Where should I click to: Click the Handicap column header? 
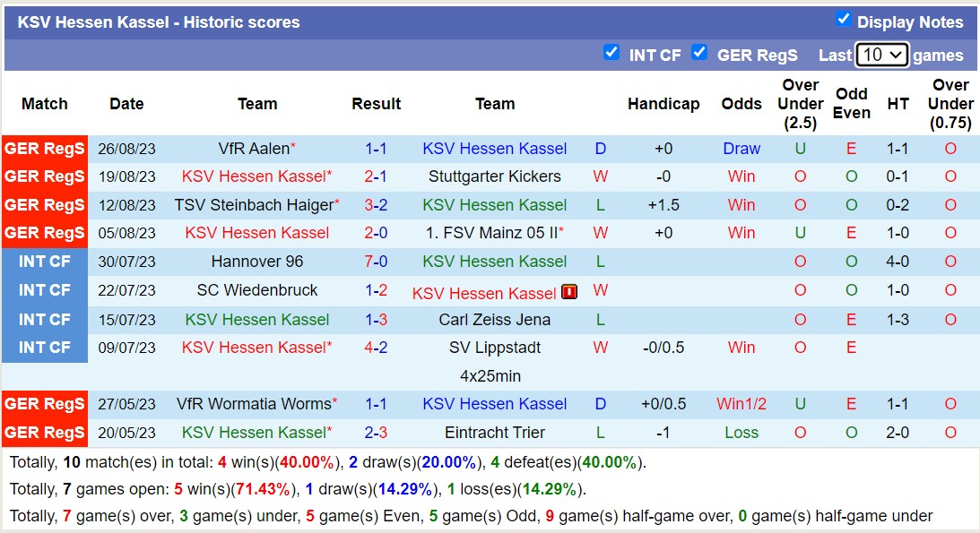[x=663, y=104]
